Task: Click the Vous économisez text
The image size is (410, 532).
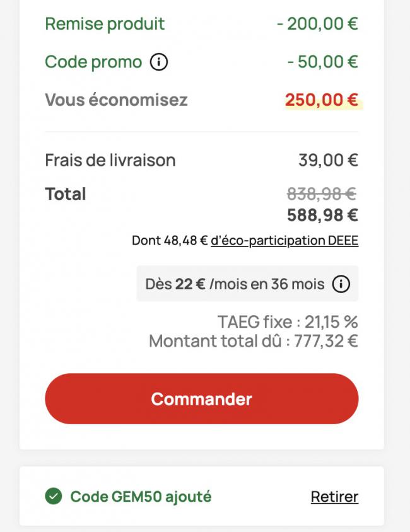Action: (x=116, y=100)
